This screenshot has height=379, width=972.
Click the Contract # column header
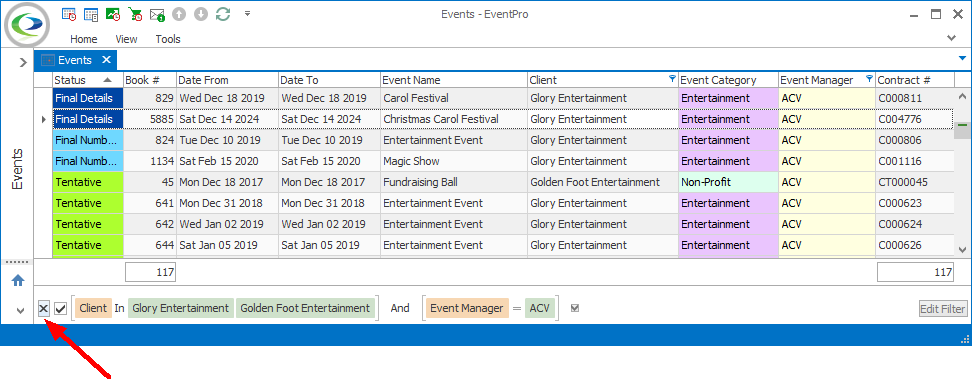click(x=914, y=80)
